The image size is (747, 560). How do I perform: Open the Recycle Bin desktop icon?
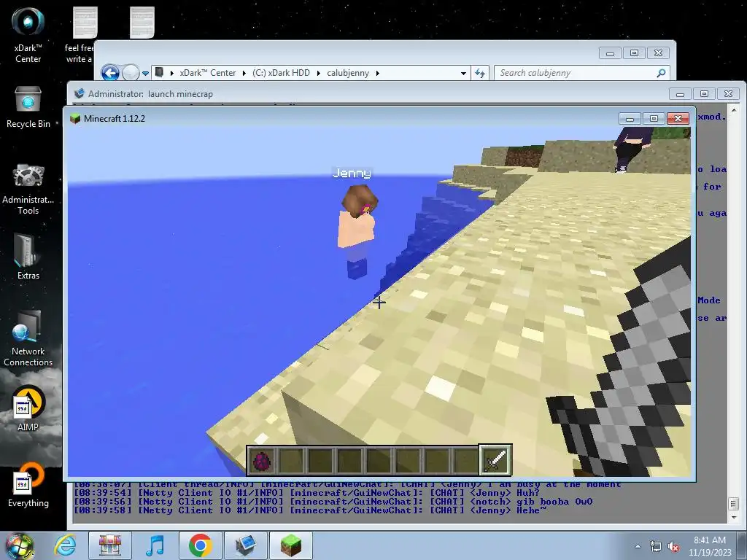click(x=28, y=107)
